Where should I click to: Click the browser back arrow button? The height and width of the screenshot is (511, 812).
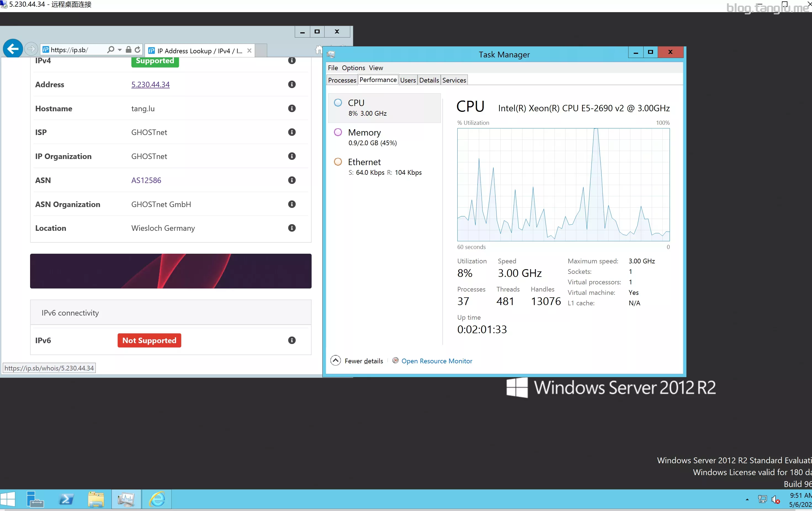(x=12, y=49)
